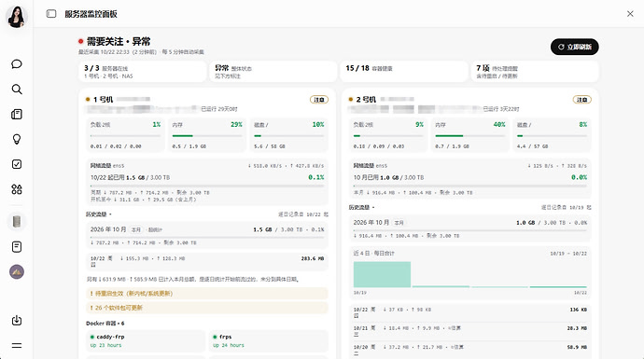Toggle the sidebar panel icon beside title
Screen dimensions: 644x359
tap(51, 14)
